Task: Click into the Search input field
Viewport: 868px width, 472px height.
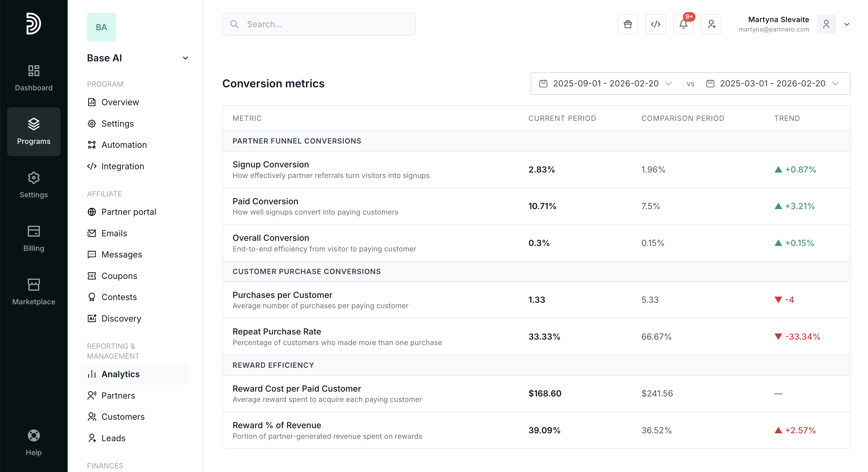Action: pos(318,24)
